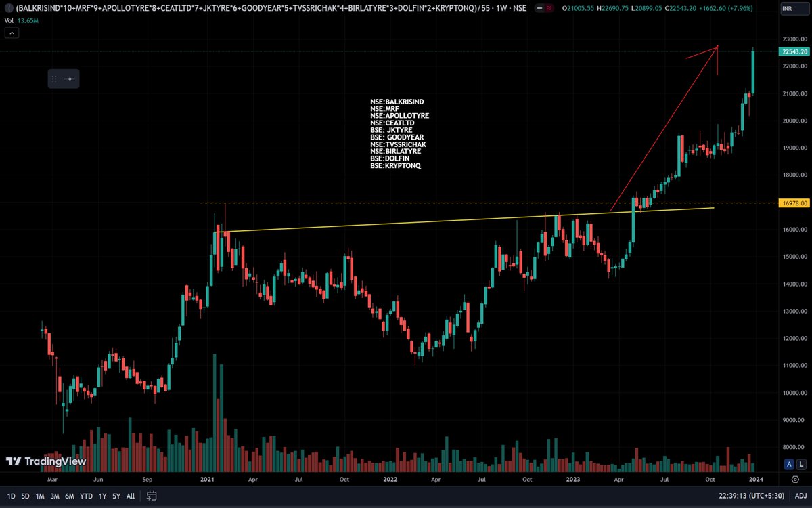Image resolution: width=812 pixels, height=508 pixels.
Task: Set range to 1M
Action: [40, 496]
